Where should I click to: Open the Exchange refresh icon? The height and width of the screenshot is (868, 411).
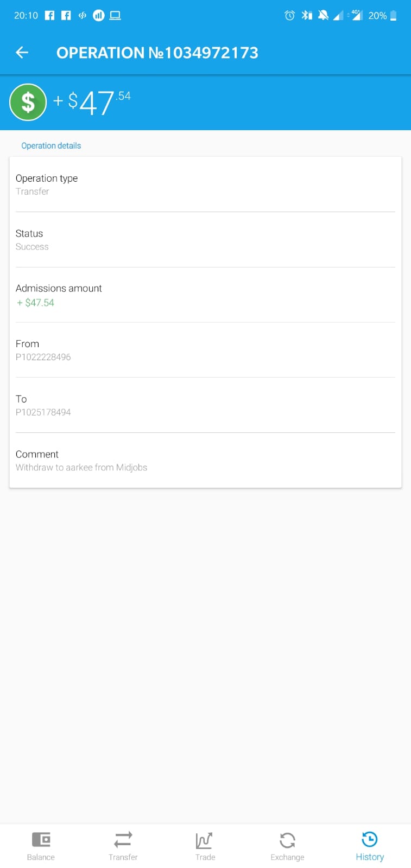point(287,840)
